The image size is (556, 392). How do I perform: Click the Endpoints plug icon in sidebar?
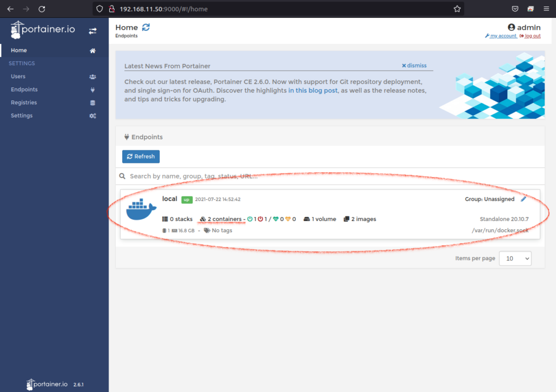tap(92, 90)
